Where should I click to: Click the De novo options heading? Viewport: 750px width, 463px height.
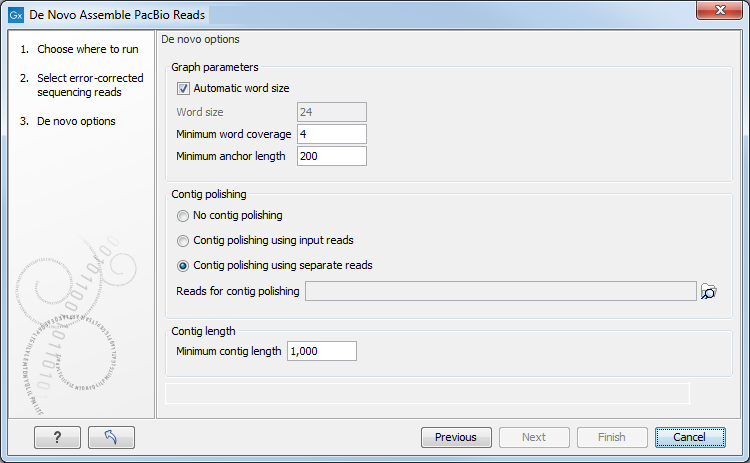point(200,40)
